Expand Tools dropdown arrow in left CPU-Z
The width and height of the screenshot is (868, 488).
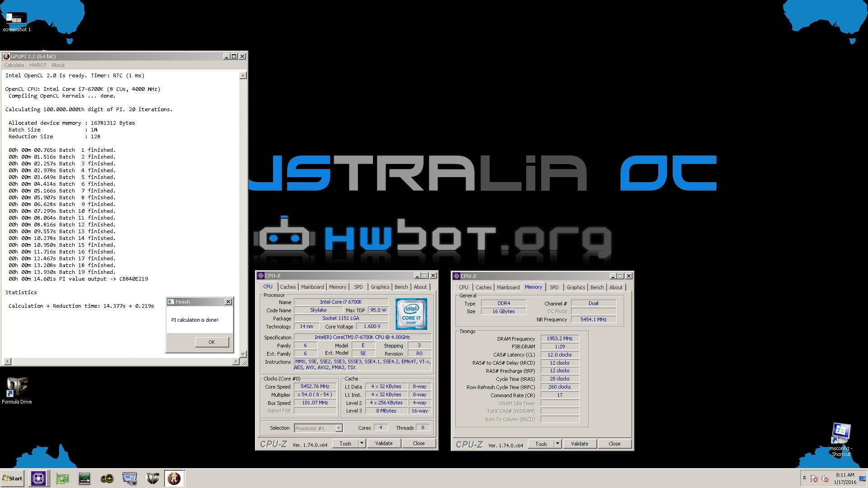362,443
